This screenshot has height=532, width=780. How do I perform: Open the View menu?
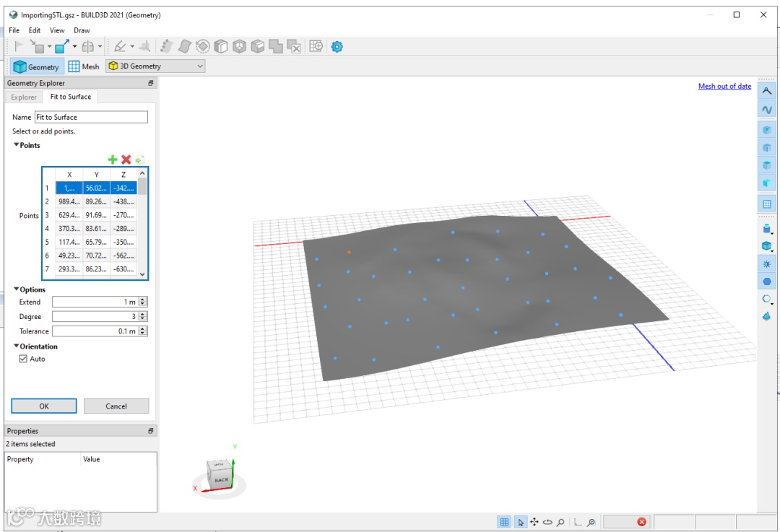[x=57, y=30]
